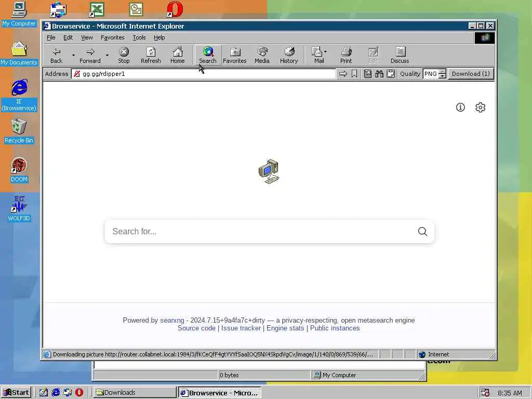Open the Public instances link
This screenshot has width=532, height=399.
tap(335, 328)
